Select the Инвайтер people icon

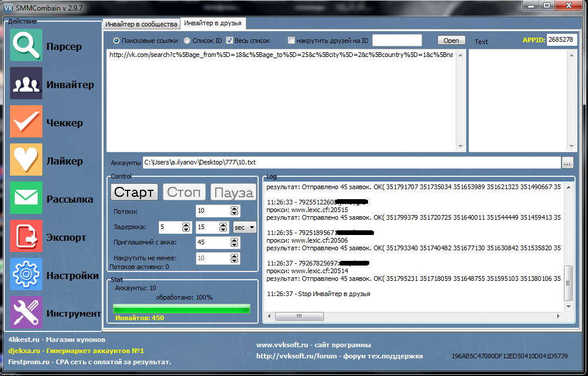click(26, 84)
